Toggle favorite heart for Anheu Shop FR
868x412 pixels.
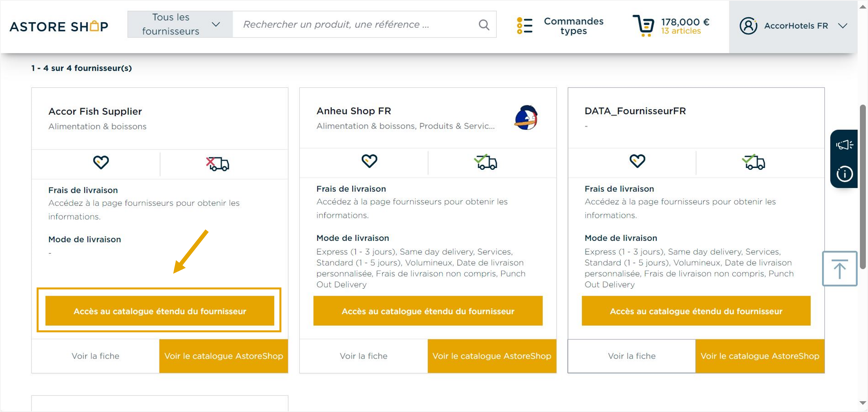tap(369, 161)
